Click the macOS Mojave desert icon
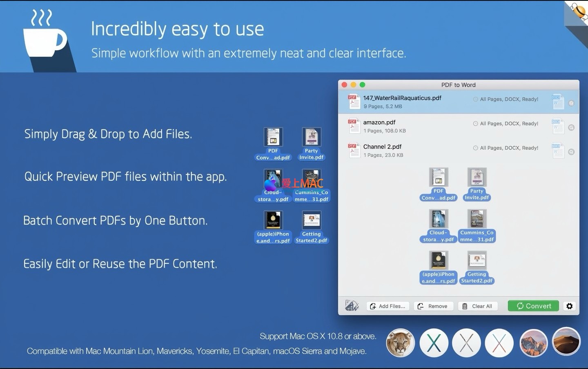Screen dimensions: 588x369 [566, 342]
